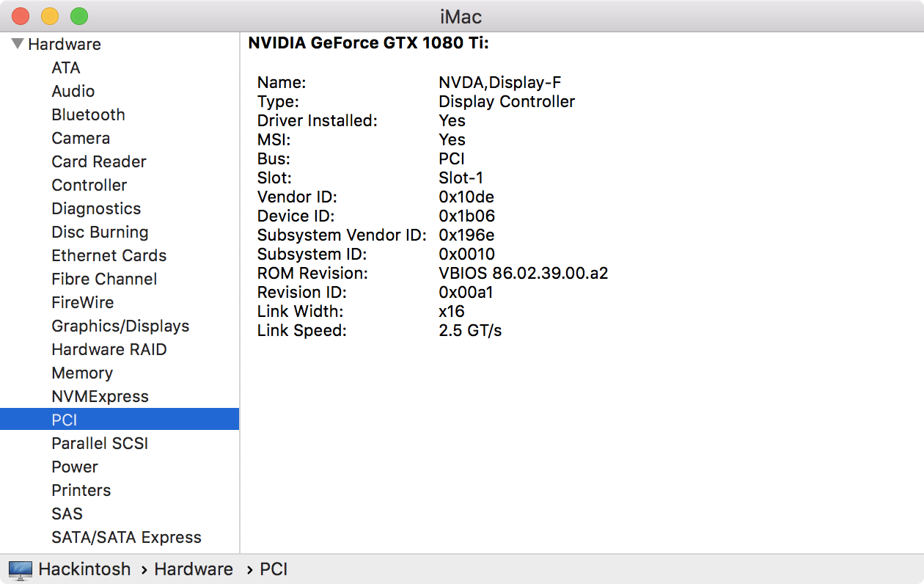
Task: Click the iMac window title
Action: click(x=461, y=16)
